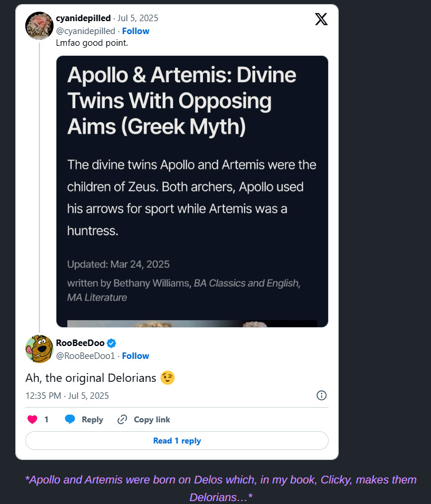This screenshot has height=504, width=431.
Task: Click the reply speech bubble icon
Action: pos(70,419)
